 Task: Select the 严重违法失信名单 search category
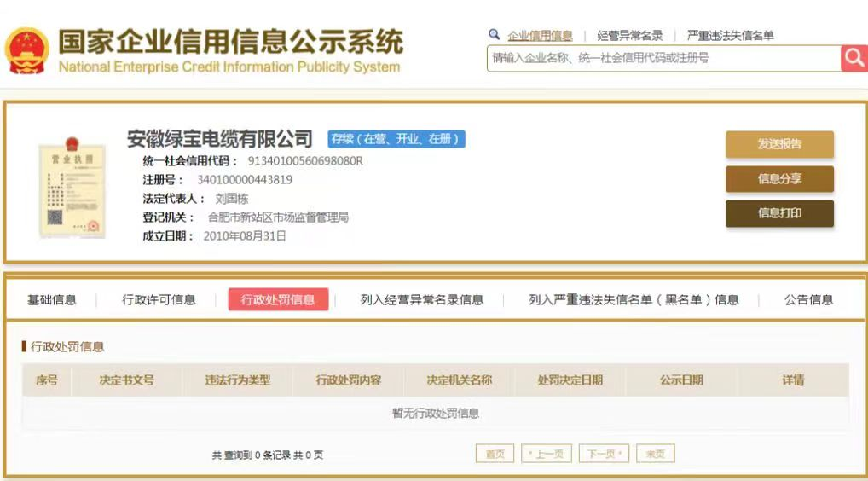point(730,36)
